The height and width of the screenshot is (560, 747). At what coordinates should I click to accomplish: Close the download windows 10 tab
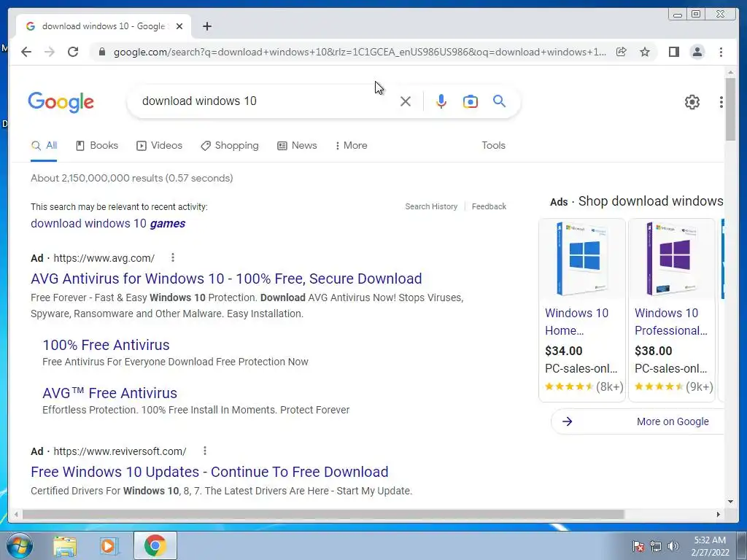coord(179,26)
